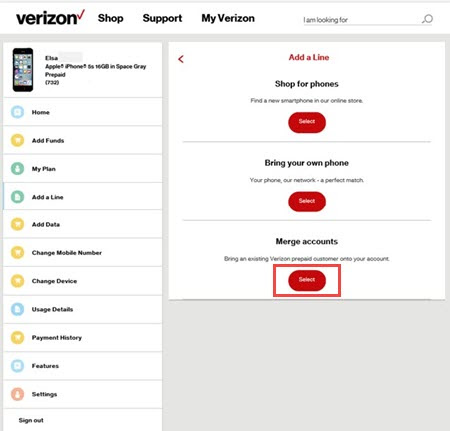Select Shop for phones option

pyautogui.click(x=307, y=122)
